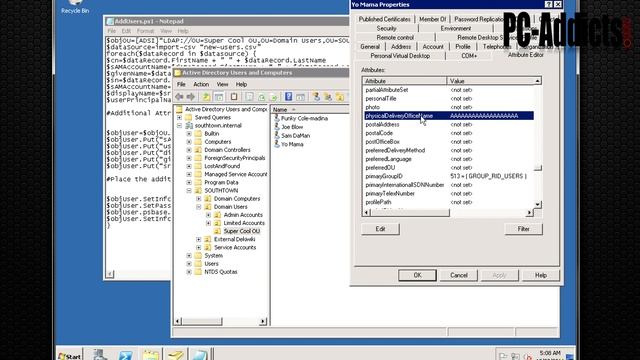Click the show/hide action pane icon
This screenshot has width=640, height=360.
pyautogui.click(x=300, y=97)
